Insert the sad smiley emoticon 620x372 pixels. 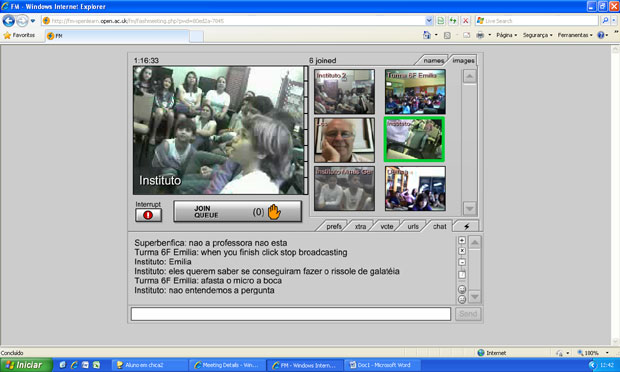click(461, 299)
